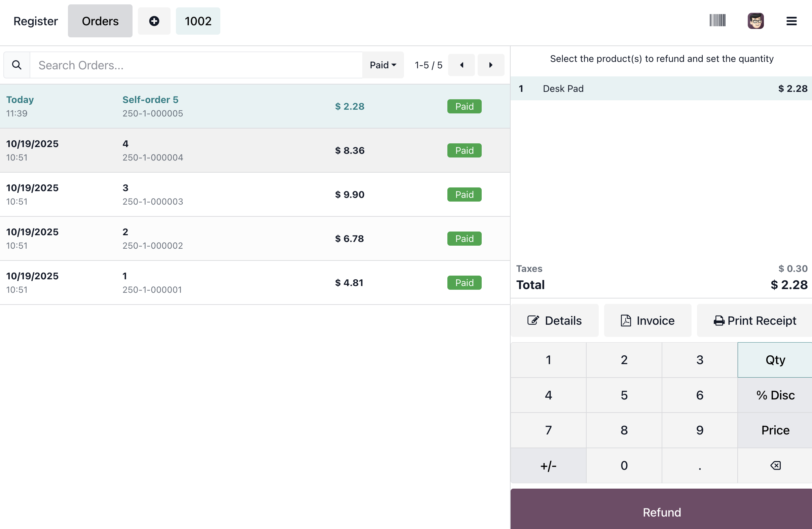Click the search magnifier icon
This screenshot has width=812, height=529.
coord(17,65)
